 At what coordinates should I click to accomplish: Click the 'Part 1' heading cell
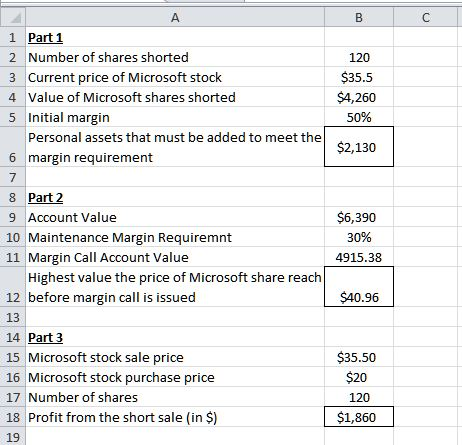click(175, 37)
